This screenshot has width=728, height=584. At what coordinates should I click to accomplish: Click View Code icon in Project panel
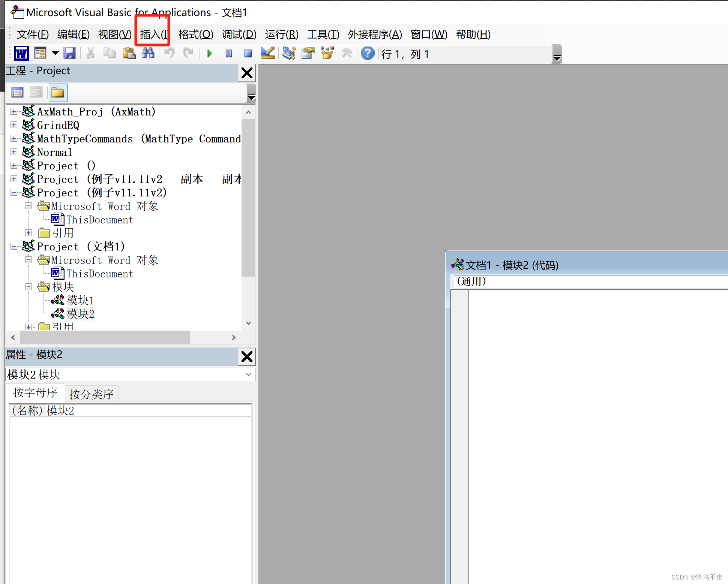[x=17, y=92]
